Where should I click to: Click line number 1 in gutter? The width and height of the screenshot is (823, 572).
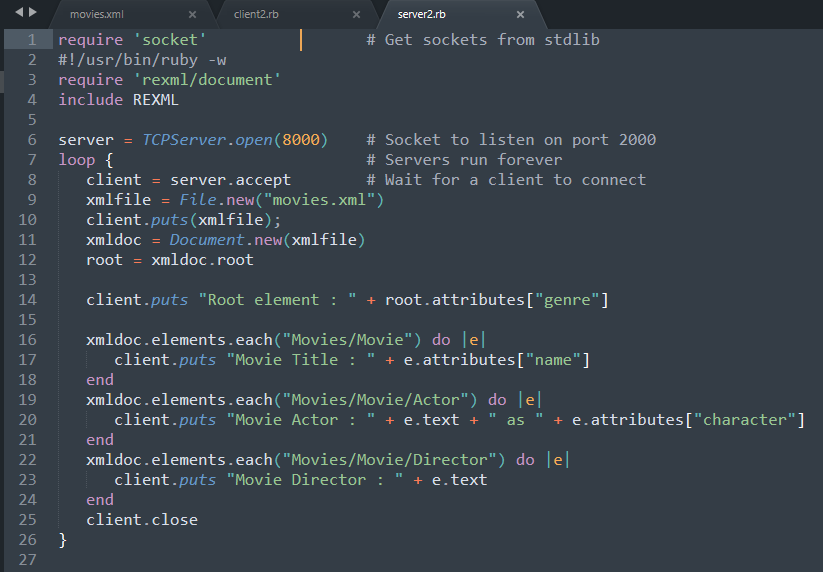[32, 39]
